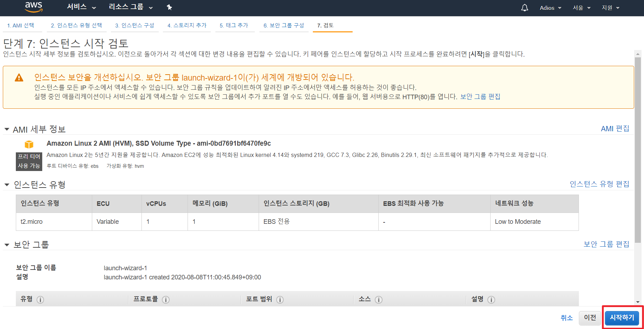This screenshot has height=329, width=644.
Task: Open the 서비스 dropdown menu
Action: point(81,7)
